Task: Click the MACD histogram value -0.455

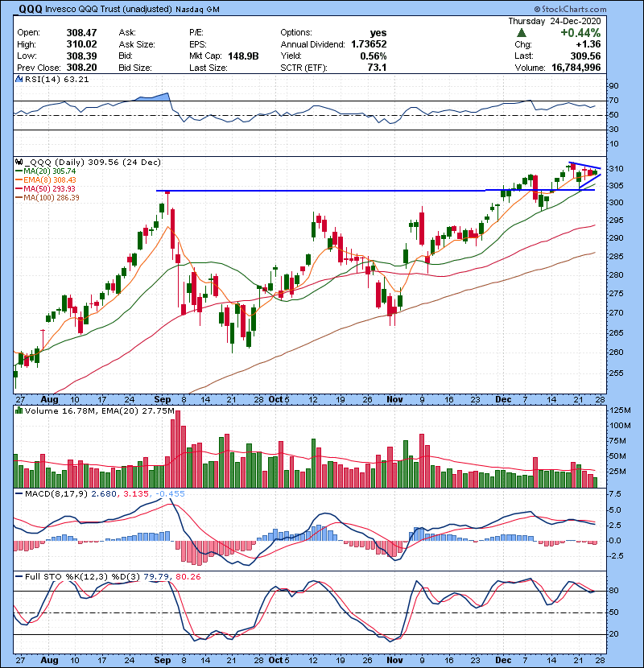Action: (170, 494)
